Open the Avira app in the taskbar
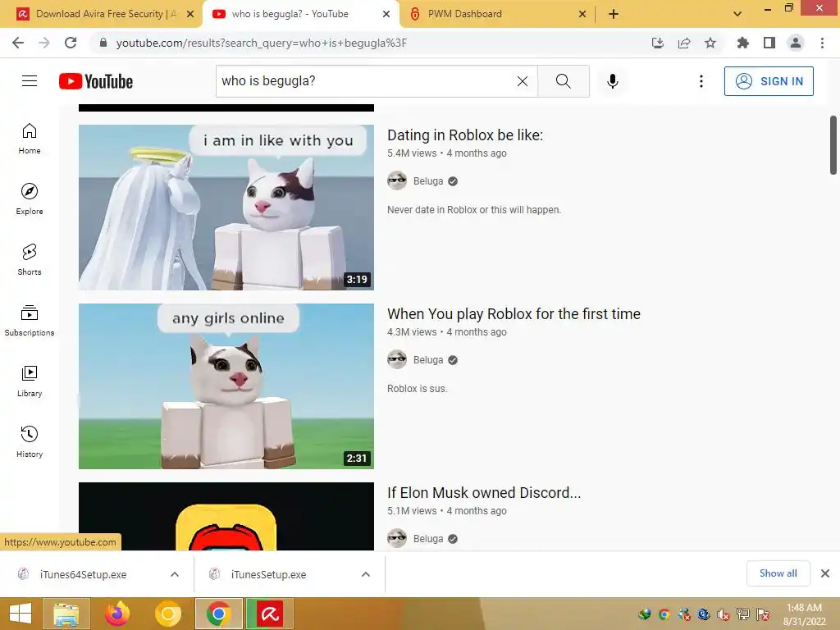Viewport: 840px width, 630px height. pyautogui.click(x=269, y=614)
